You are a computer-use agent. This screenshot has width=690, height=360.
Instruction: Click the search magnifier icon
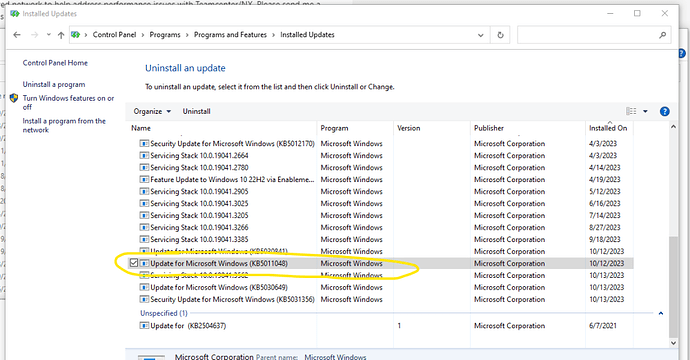point(662,35)
